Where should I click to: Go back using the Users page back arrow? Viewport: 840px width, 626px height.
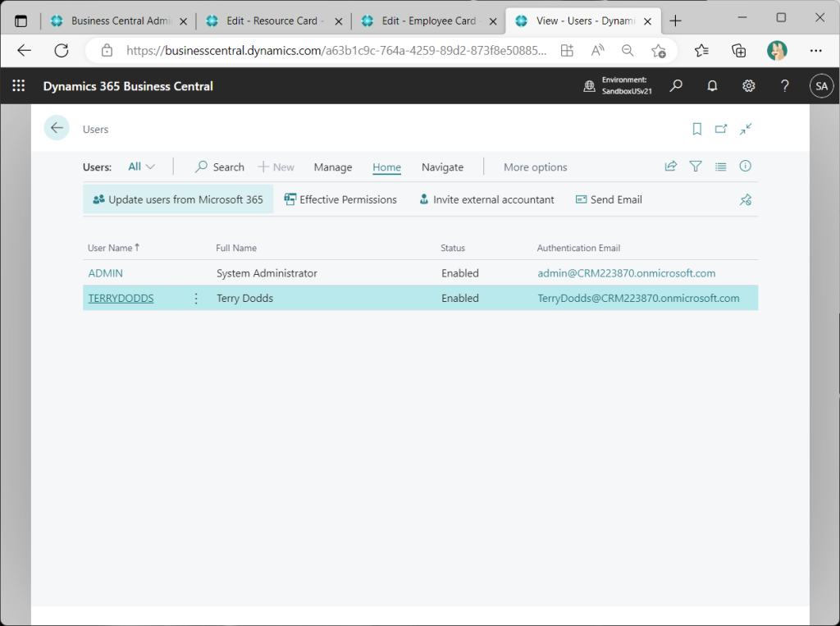pos(57,128)
